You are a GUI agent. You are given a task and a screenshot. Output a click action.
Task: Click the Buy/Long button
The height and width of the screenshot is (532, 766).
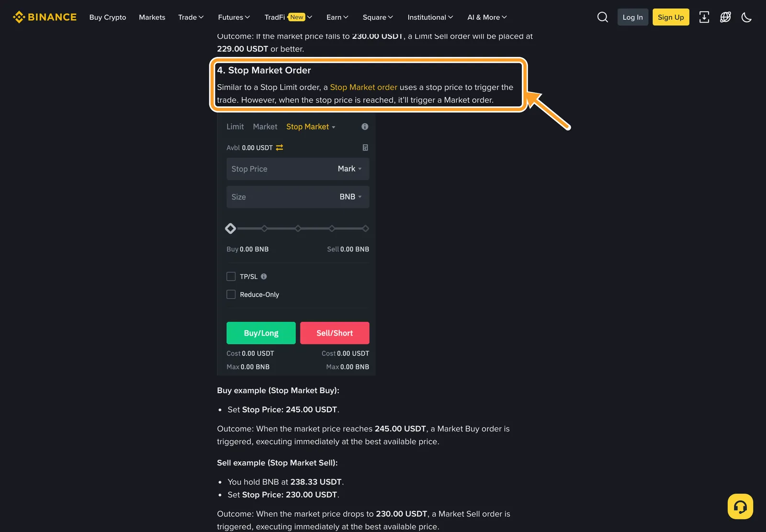pos(261,333)
